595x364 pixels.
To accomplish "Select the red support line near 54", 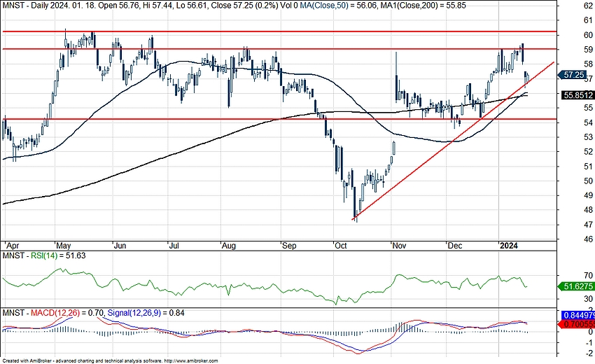I will click(x=210, y=119).
